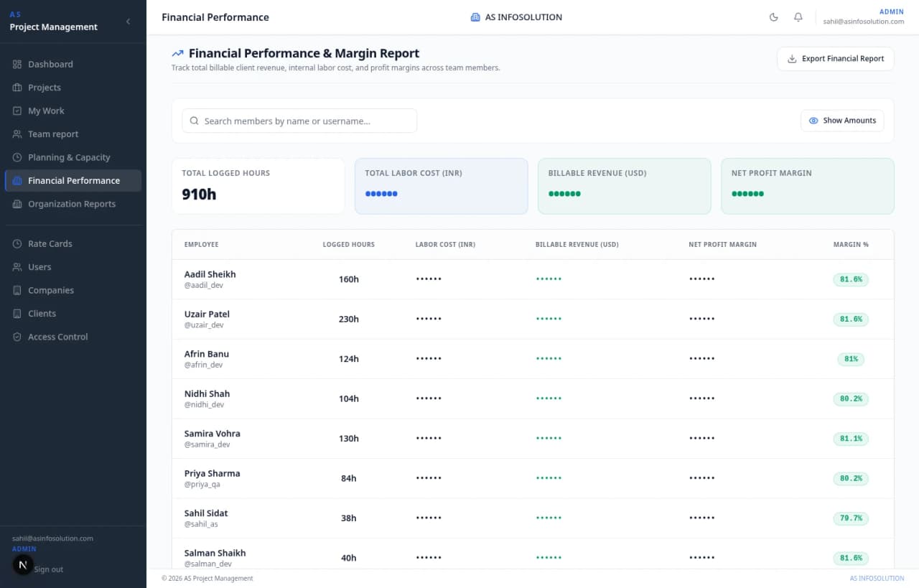Viewport: 919px width, 588px height.
Task: Click the Team report people icon
Action: click(x=17, y=134)
